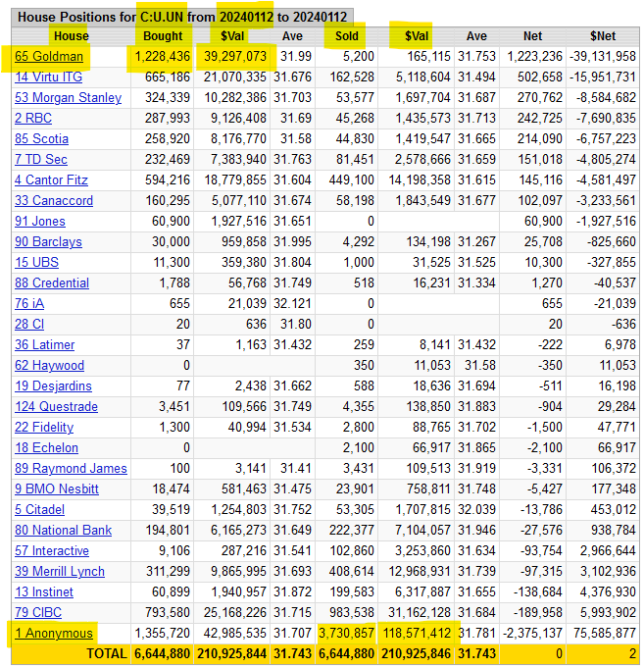Open the 13 Instinet link
The width and height of the screenshot is (644, 668).
pos(44,591)
